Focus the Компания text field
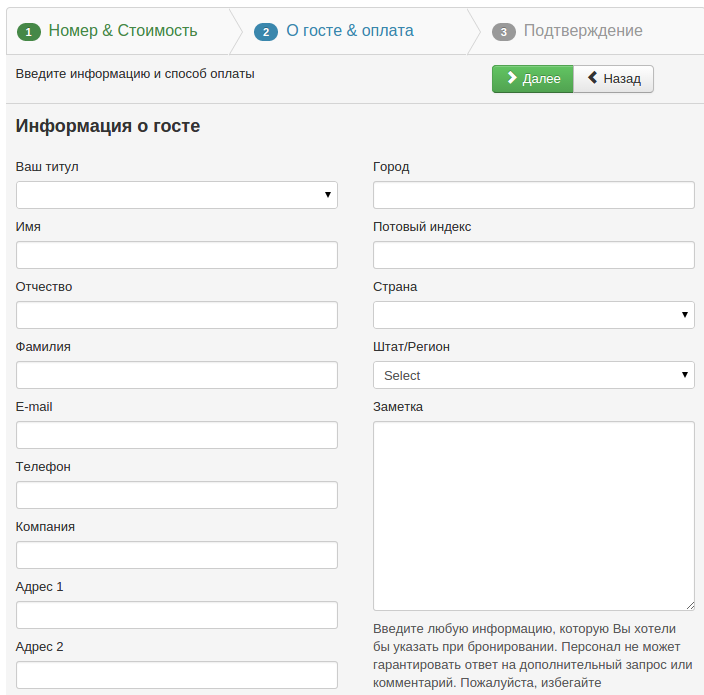This screenshot has width=704, height=695. [x=176, y=555]
